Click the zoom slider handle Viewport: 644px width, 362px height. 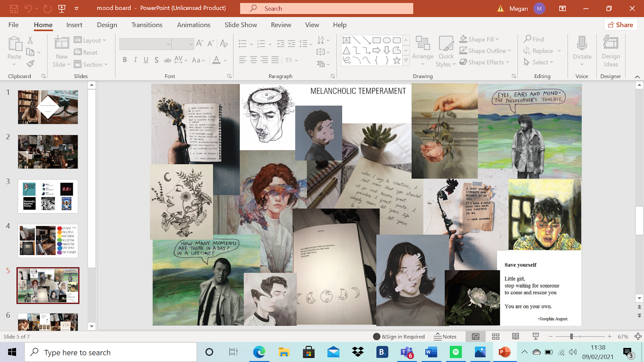click(x=571, y=336)
